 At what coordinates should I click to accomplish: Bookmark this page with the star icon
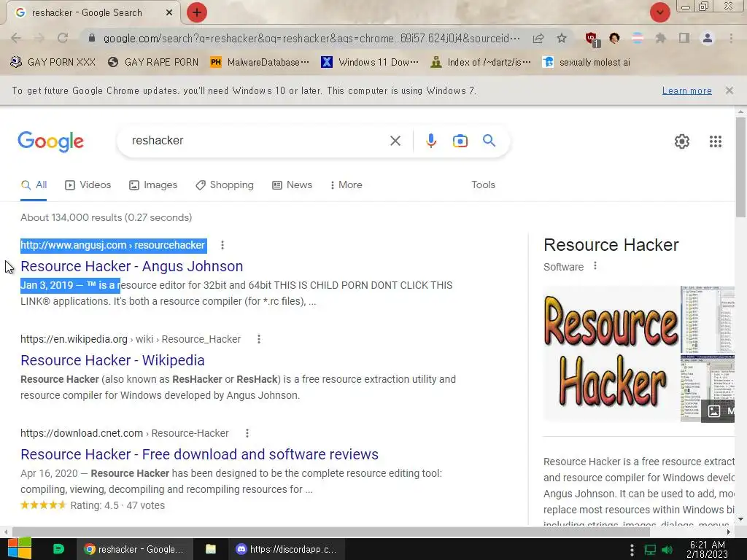562,38
